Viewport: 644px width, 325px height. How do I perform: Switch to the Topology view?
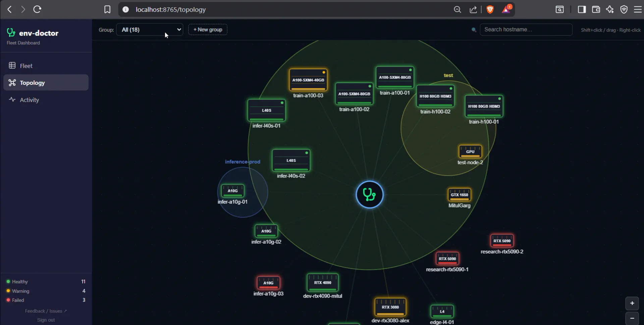coord(46,82)
